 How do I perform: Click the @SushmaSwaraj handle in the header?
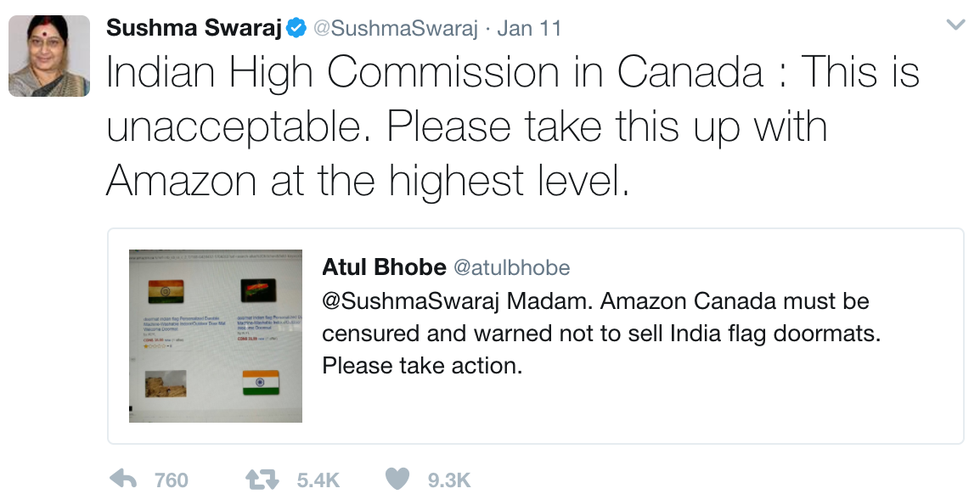393,28
